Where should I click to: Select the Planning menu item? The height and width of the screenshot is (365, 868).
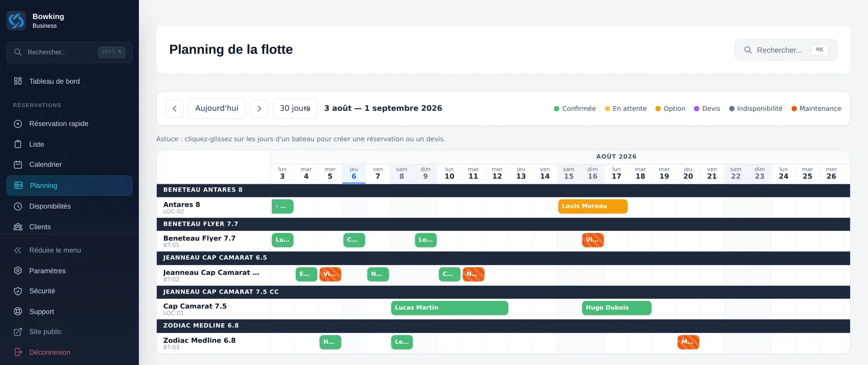point(69,185)
